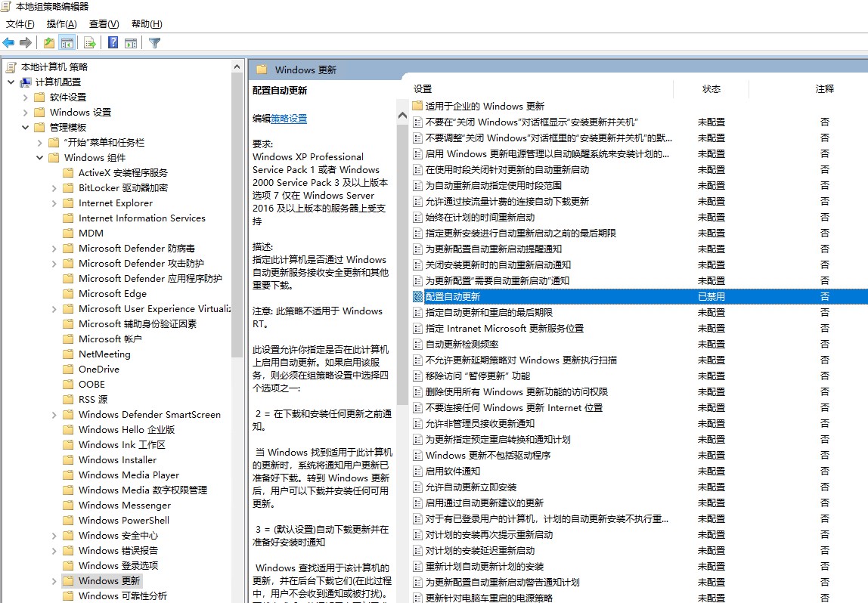The width and height of the screenshot is (868, 603).
Task: Click the up-one-level folder icon on toolbar
Action: click(x=49, y=42)
